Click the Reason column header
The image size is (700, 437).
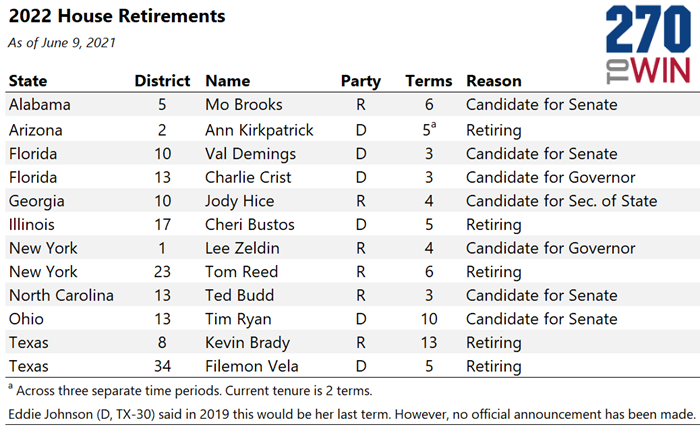click(494, 81)
